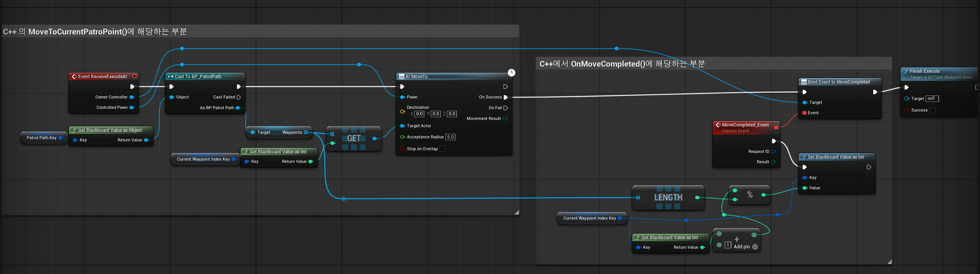Click the Destination Y value field
Image resolution: width=980 pixels, height=274 pixels.
point(436,114)
